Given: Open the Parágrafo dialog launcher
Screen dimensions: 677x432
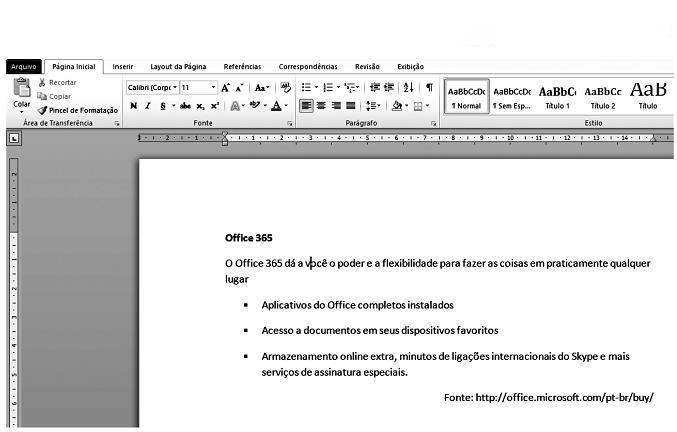Looking at the screenshot, I should pyautogui.click(x=433, y=124).
